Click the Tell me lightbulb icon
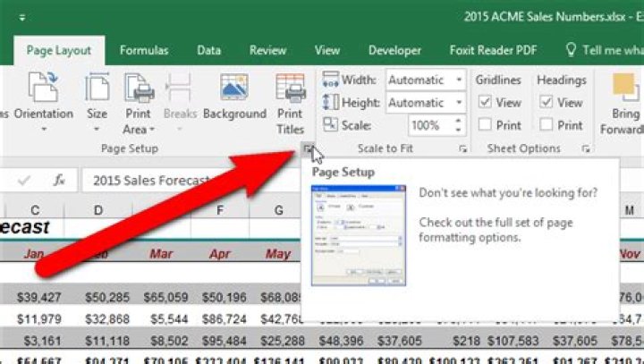 pyautogui.click(x=571, y=50)
